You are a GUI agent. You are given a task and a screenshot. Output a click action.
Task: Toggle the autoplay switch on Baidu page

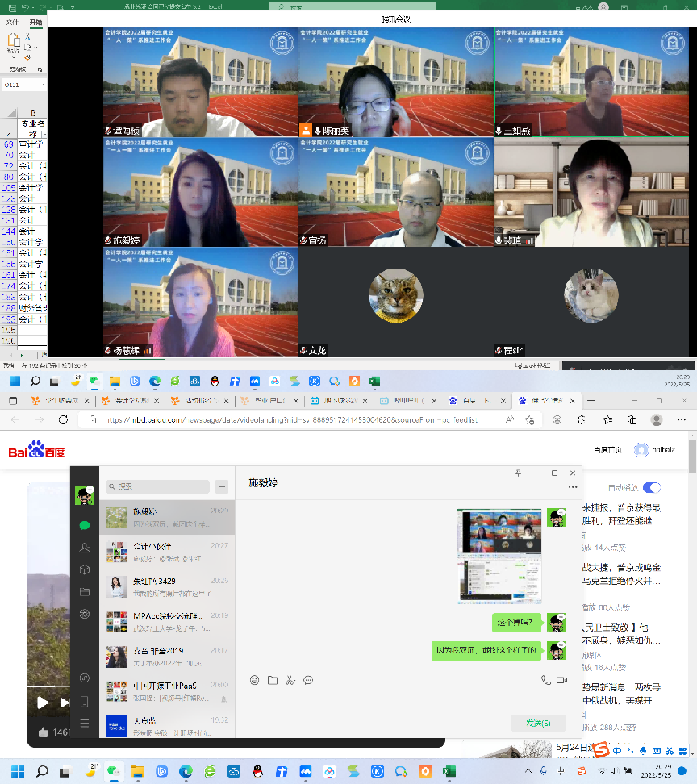651,487
